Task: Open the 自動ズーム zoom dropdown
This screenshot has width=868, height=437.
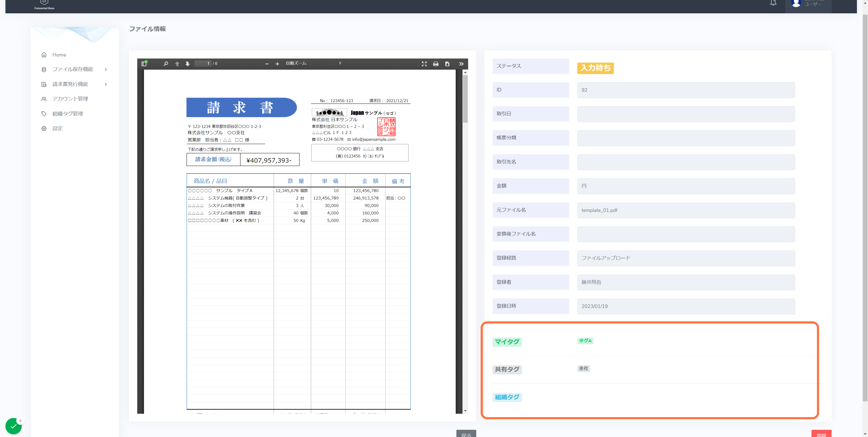Action: point(313,63)
